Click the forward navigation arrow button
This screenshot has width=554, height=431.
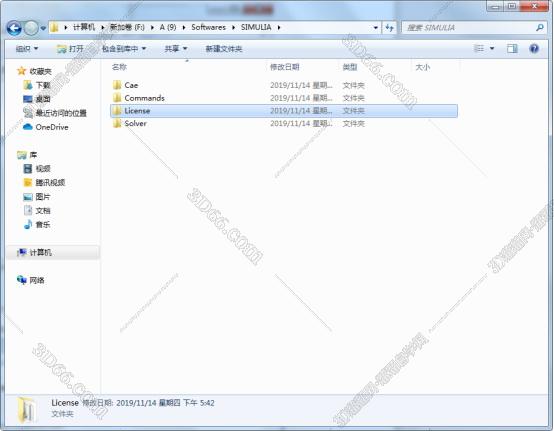click(31, 28)
